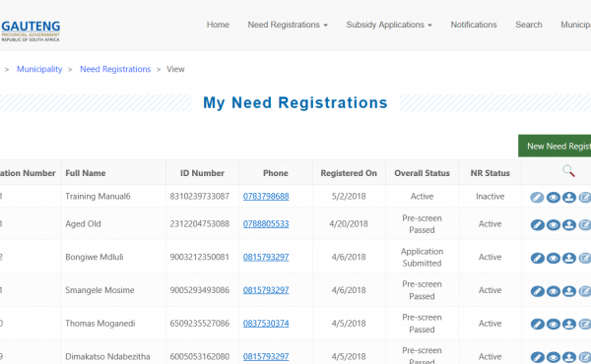Click the Application Submitted status cell
591x364 pixels.
click(x=422, y=257)
